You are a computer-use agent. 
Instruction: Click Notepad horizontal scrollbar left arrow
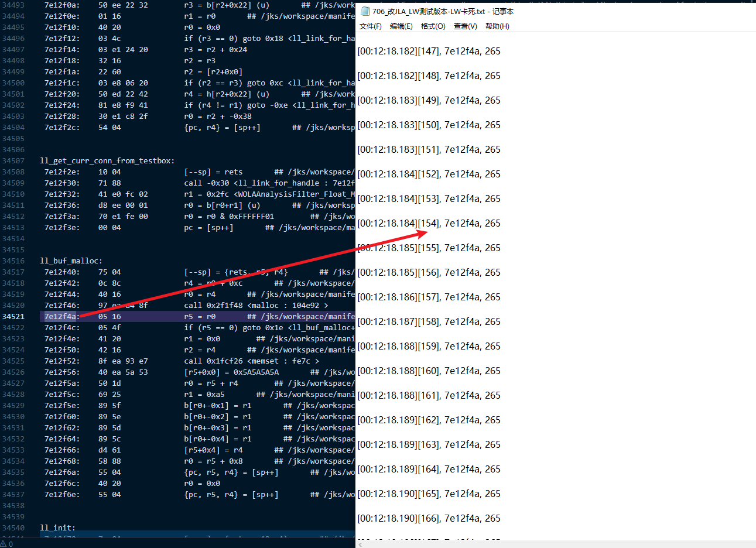360,544
